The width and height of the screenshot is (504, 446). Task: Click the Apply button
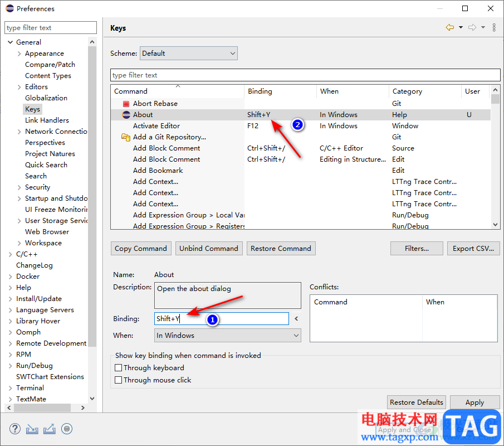pos(474,403)
